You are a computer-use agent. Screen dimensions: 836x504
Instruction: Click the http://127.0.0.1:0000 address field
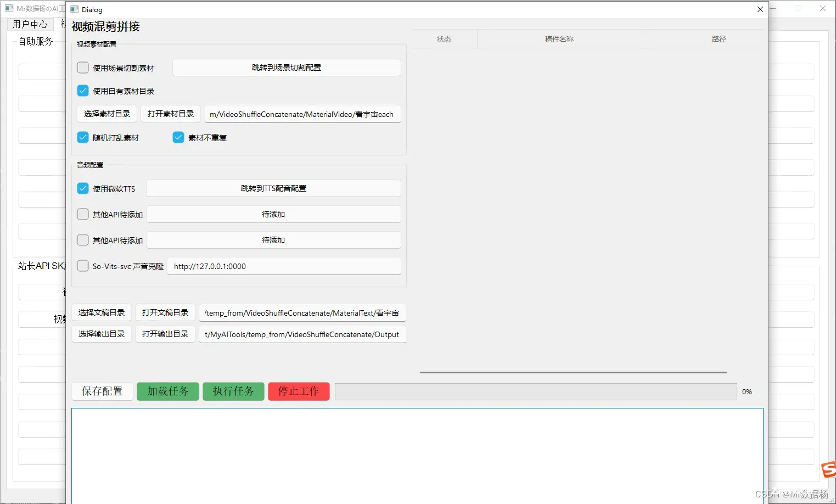point(284,266)
